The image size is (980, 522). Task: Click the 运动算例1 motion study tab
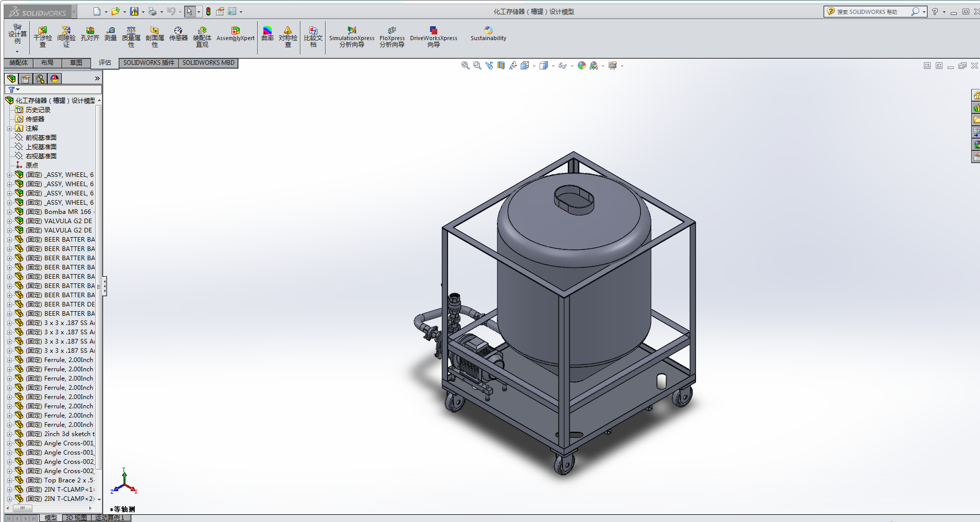pos(110,518)
